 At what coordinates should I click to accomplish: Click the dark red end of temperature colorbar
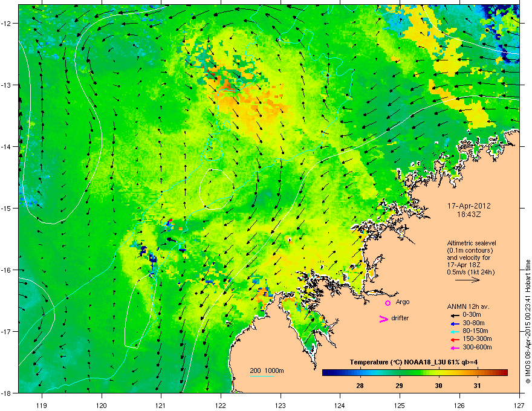click(x=504, y=373)
